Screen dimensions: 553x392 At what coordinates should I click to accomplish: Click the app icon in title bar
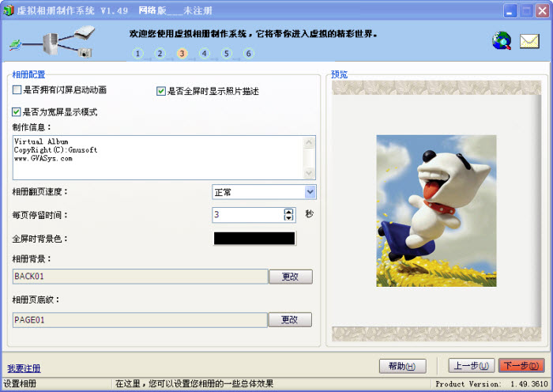click(x=9, y=10)
